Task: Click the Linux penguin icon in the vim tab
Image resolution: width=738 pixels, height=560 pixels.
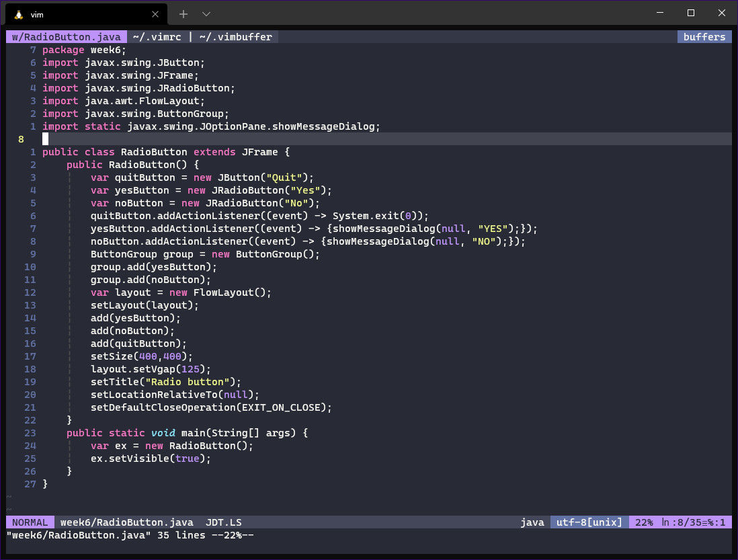Action: [18, 14]
